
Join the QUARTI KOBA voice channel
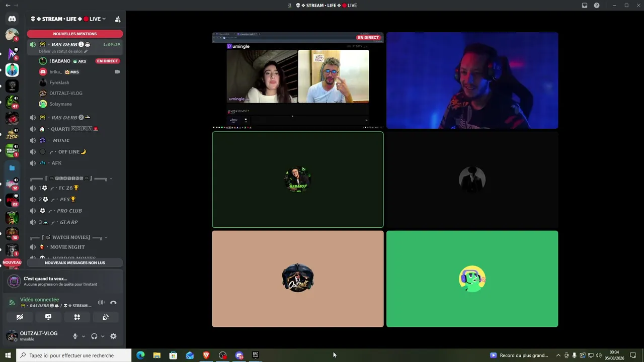(x=75, y=129)
